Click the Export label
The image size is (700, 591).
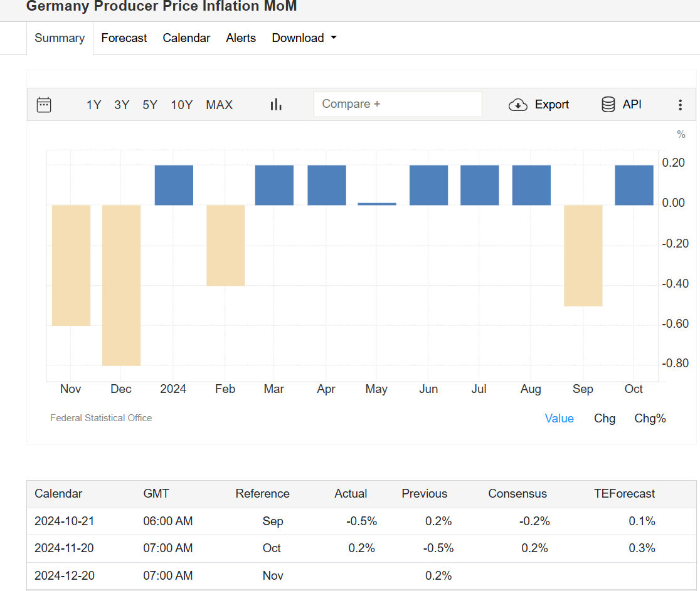[x=552, y=105]
